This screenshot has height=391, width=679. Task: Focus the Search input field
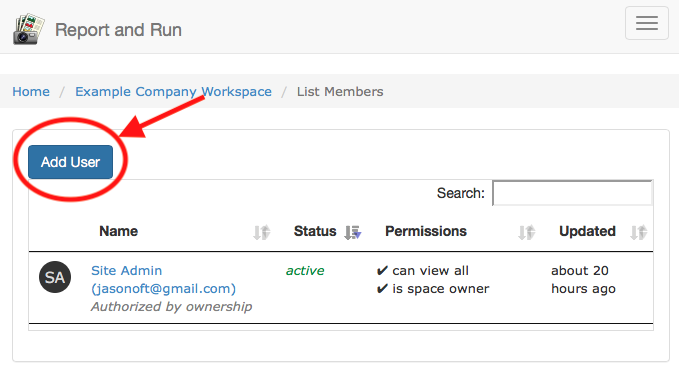click(x=572, y=193)
